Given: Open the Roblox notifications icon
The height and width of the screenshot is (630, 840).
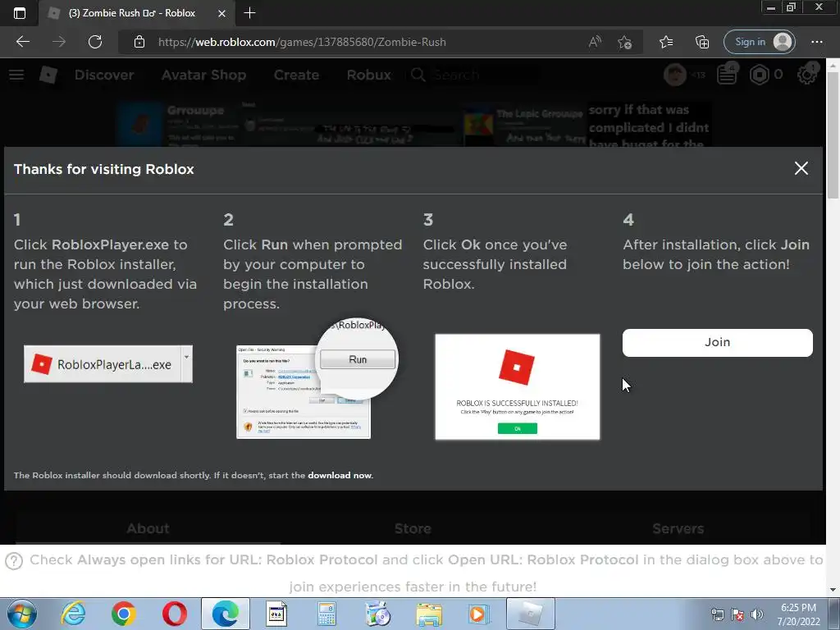Looking at the screenshot, I should pyautogui.click(x=727, y=75).
